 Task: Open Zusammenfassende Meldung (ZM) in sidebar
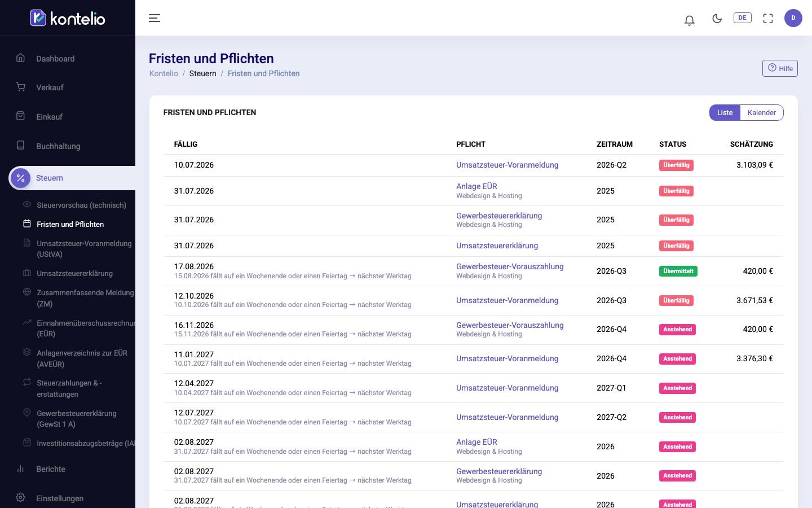pos(85,298)
